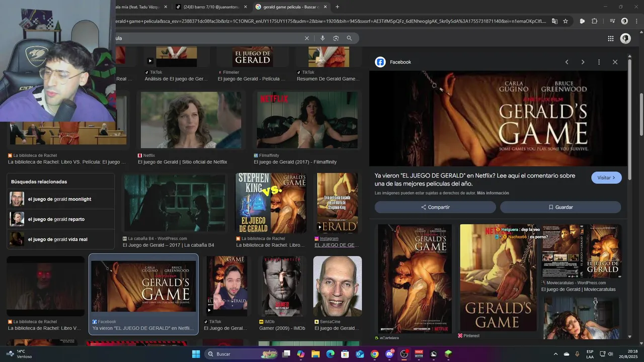Open eCartelera poster in related images
The height and width of the screenshot is (362, 644).
tap(415, 279)
